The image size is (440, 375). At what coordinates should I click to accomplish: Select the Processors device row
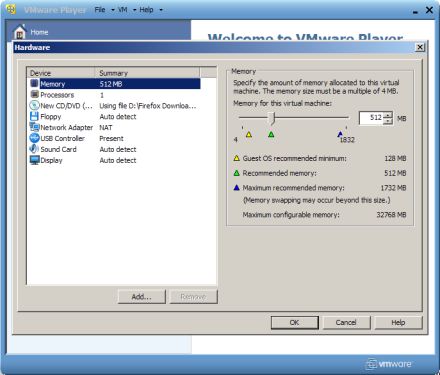pyautogui.click(x=115, y=95)
